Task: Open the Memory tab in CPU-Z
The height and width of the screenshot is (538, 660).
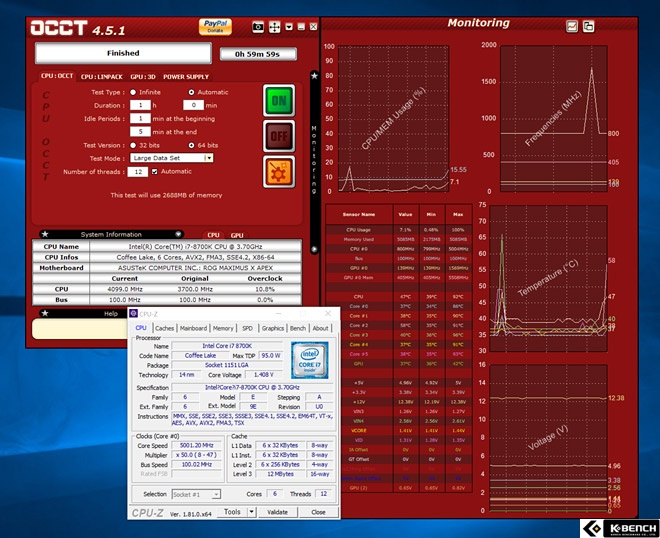Action: [x=223, y=328]
